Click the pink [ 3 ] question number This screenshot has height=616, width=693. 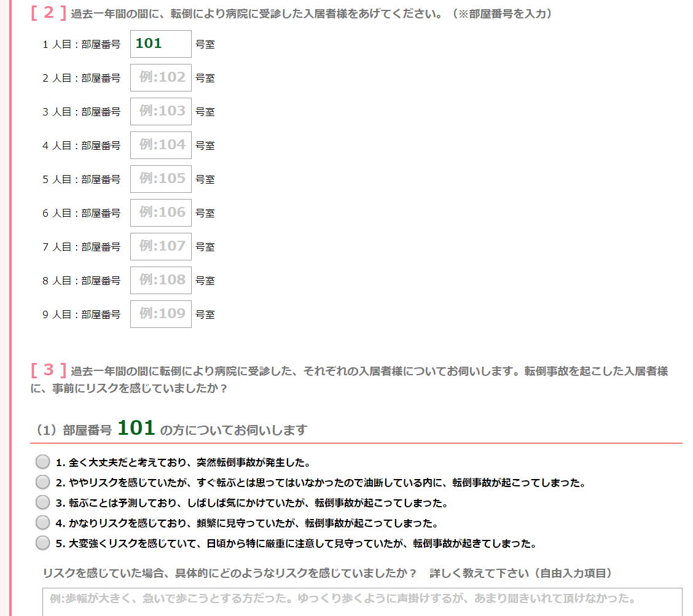pos(49,370)
